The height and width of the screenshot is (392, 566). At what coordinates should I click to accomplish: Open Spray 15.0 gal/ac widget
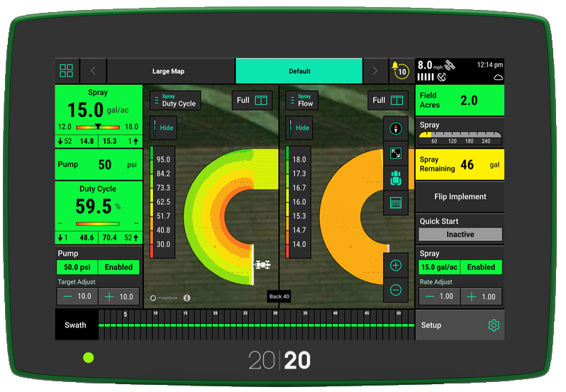pos(99,116)
